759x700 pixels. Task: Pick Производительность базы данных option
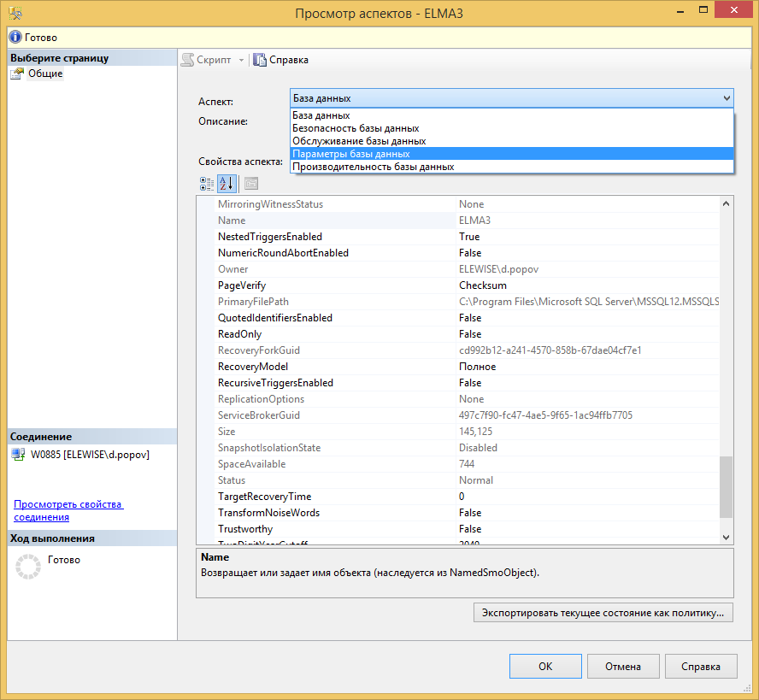click(373, 167)
